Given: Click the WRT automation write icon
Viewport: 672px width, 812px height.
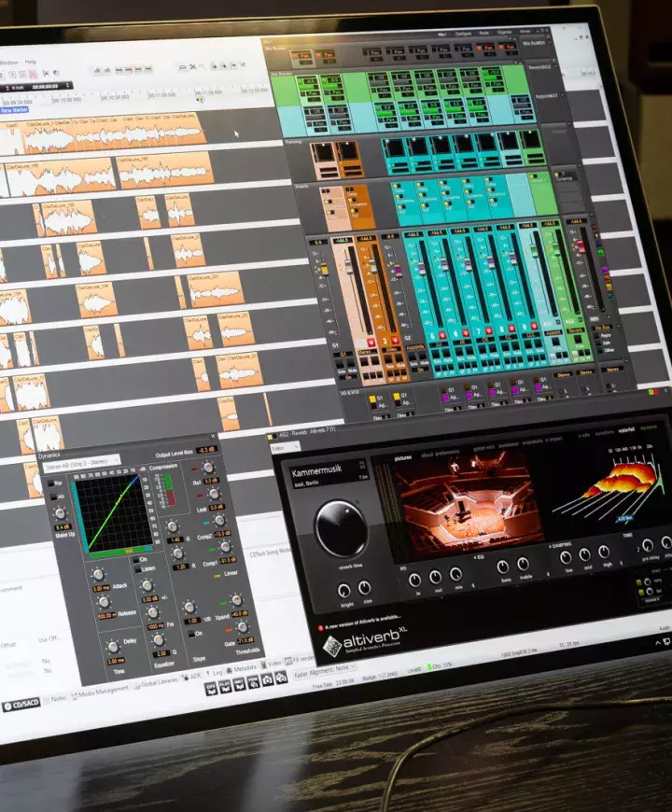Looking at the screenshot, I should pyautogui.click(x=239, y=684).
